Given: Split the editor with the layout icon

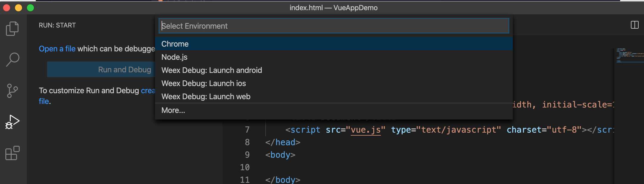Looking at the screenshot, I should click(x=635, y=25).
